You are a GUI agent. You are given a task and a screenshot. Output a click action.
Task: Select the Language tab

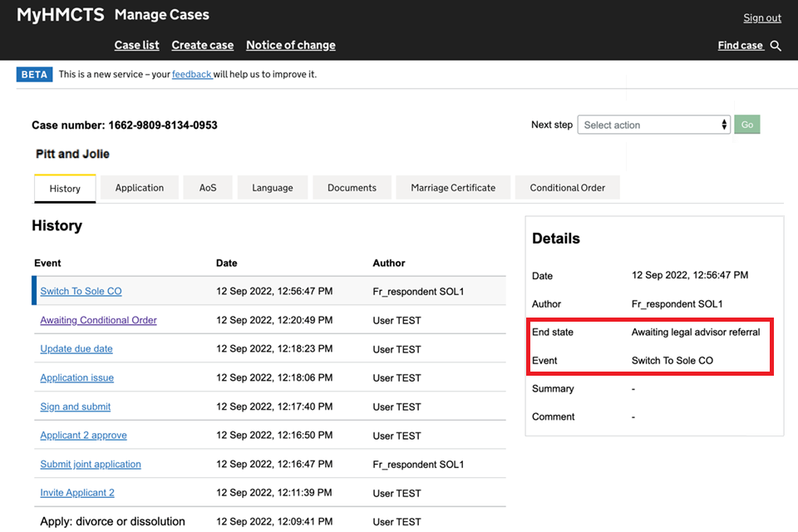(x=273, y=188)
